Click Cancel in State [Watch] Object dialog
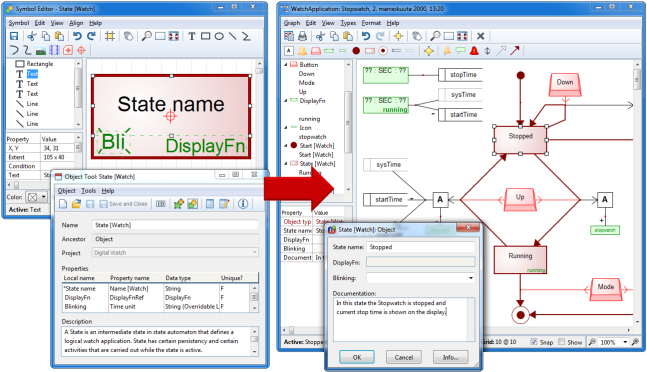This screenshot has height=372, width=647. point(404,357)
